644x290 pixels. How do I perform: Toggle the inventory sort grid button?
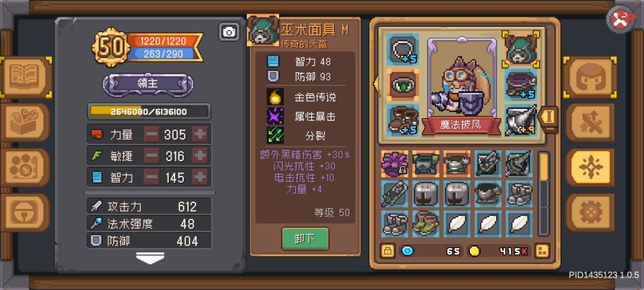(542, 251)
